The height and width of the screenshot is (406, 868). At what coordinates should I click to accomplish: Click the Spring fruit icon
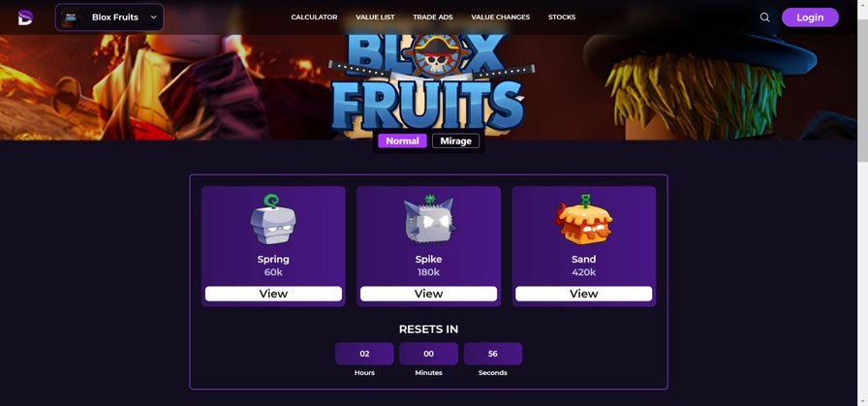point(273,220)
